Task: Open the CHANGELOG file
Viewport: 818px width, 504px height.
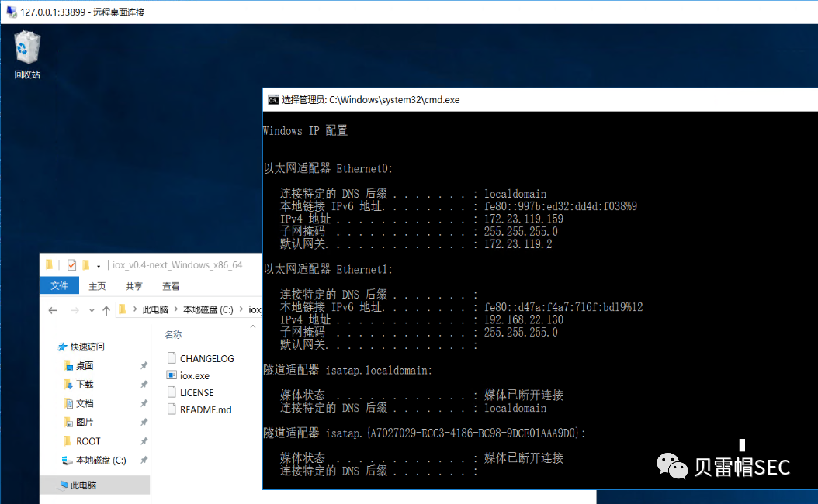Action: 206,358
